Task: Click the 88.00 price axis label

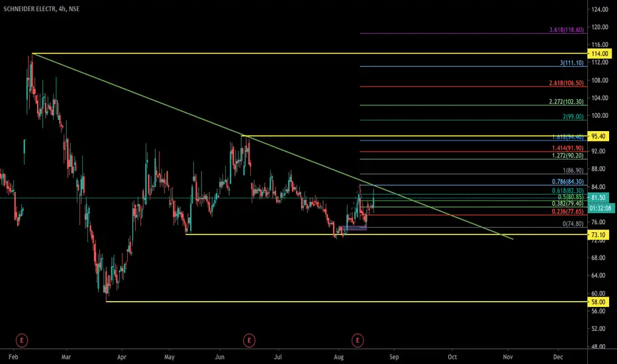Action: [x=598, y=169]
